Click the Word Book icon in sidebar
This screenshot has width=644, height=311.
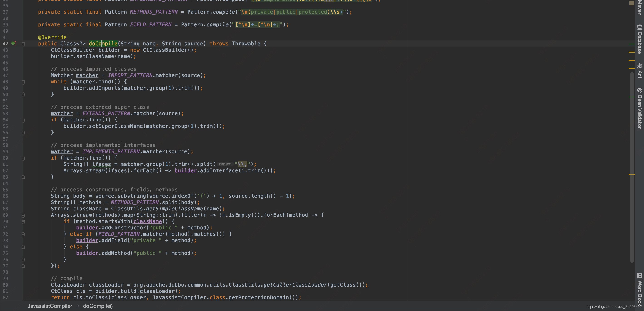(x=639, y=276)
